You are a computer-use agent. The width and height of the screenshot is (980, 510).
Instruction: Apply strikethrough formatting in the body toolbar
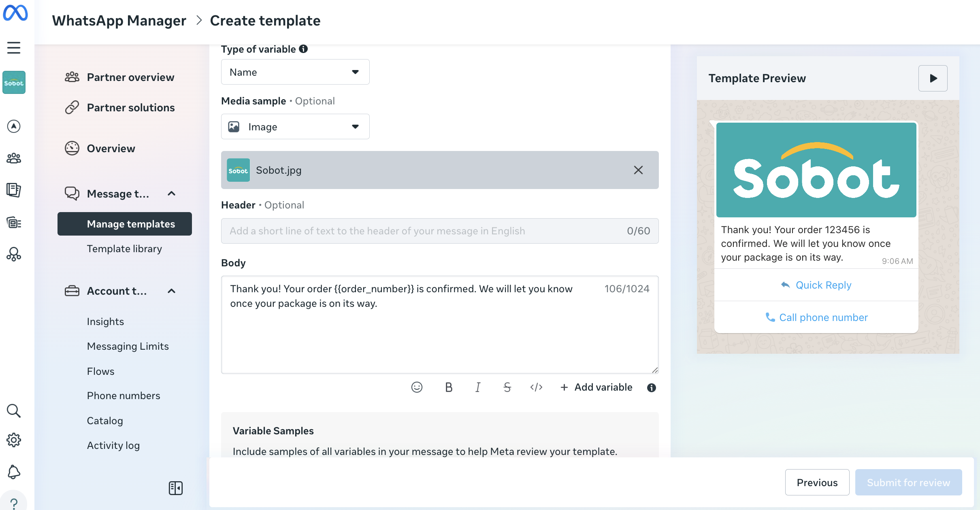[507, 387]
